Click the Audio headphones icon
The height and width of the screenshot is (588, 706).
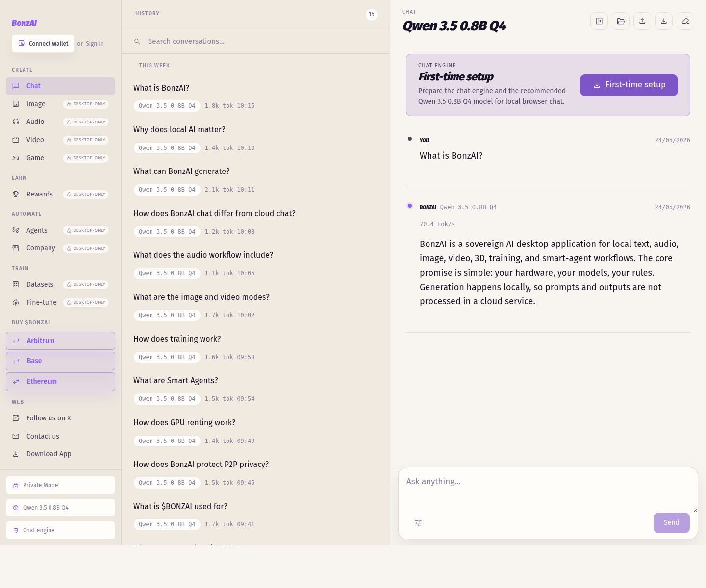click(x=16, y=122)
